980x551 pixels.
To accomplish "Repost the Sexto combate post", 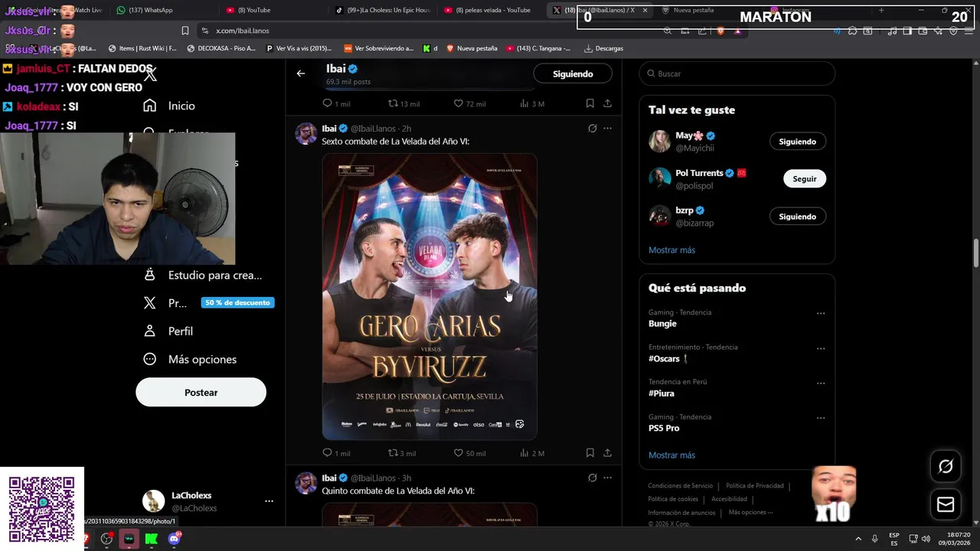I will (402, 453).
